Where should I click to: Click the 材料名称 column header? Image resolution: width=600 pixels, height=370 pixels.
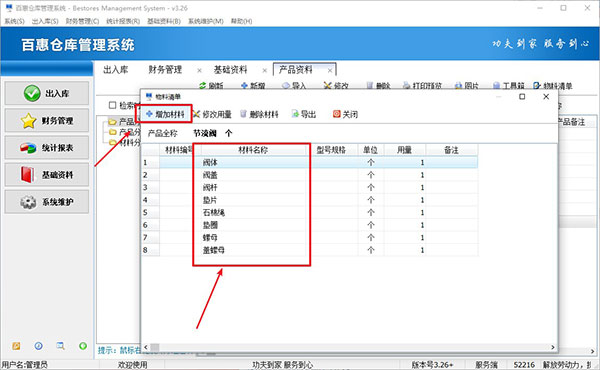pos(253,150)
